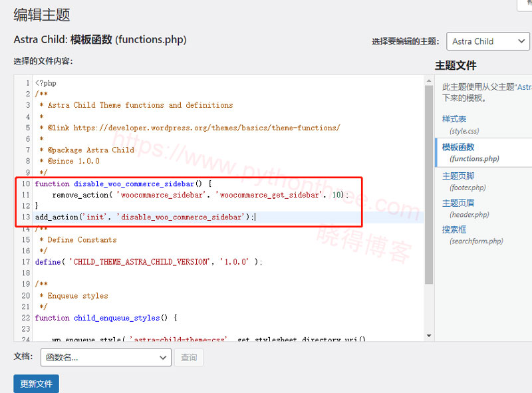Click the 'Define Constants' comment line
This screenshot has height=393, width=532.
(x=82, y=240)
